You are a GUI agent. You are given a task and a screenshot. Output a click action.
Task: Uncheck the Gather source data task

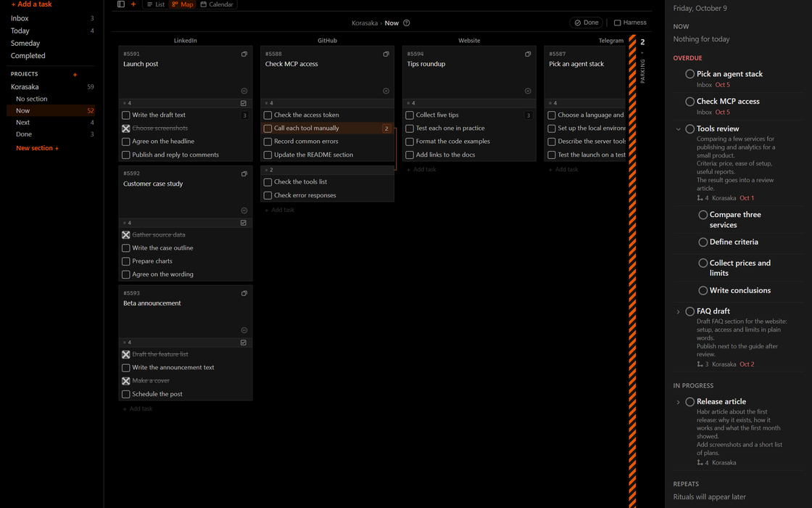coord(126,235)
